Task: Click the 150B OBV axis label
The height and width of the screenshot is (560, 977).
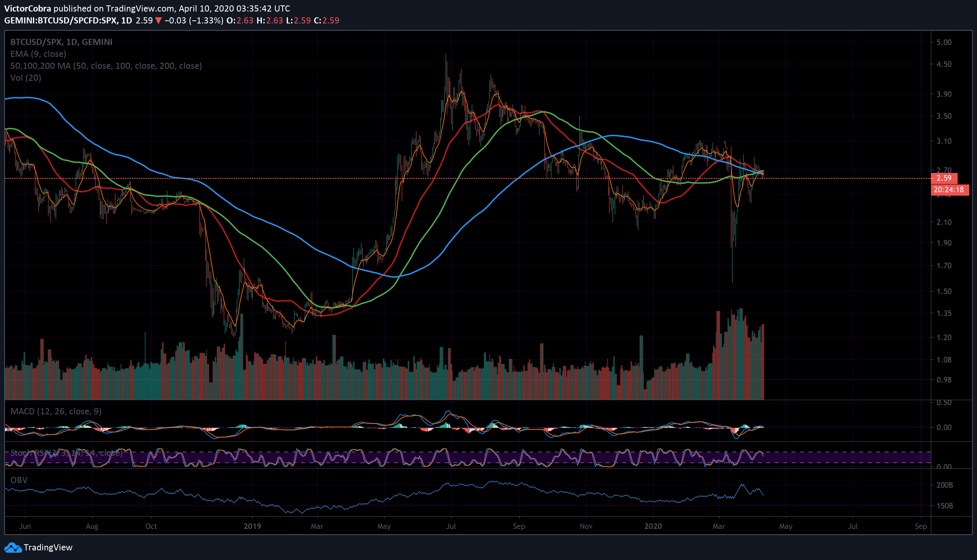Action: 945,506
